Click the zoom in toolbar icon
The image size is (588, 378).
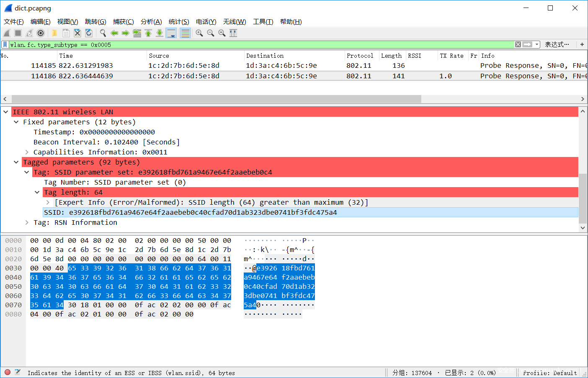(199, 33)
